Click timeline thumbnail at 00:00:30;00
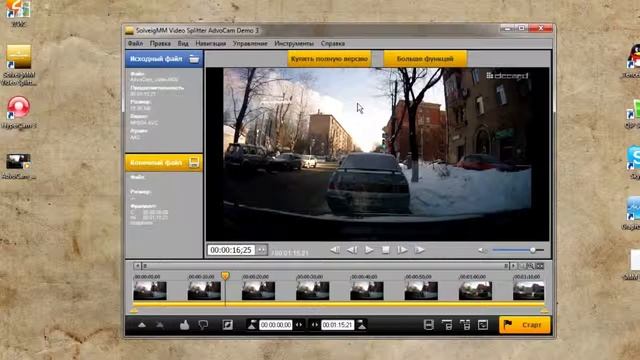 tap(313, 291)
